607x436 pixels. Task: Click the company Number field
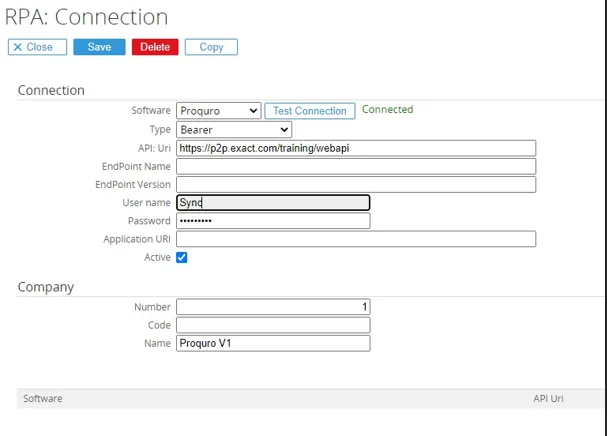[x=272, y=307]
